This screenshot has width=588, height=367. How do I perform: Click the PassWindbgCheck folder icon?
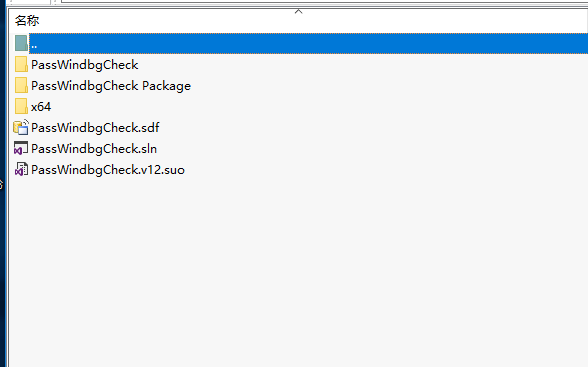pyautogui.click(x=21, y=64)
